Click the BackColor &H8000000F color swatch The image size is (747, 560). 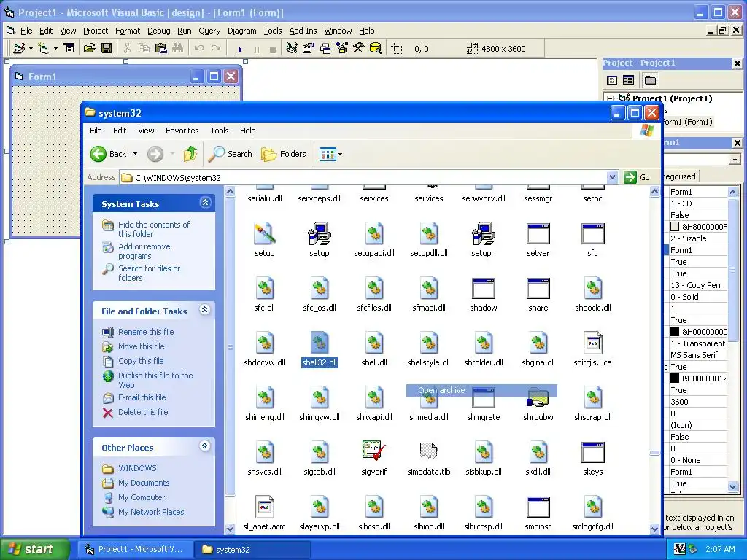[675, 227]
